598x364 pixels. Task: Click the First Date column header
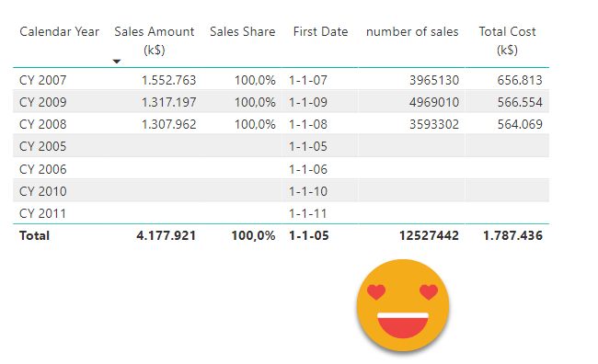point(320,31)
